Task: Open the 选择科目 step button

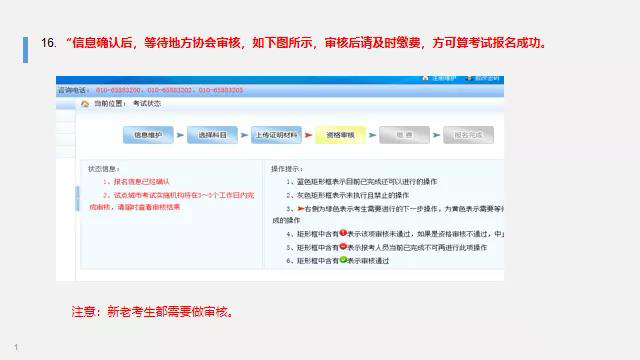Action: [x=212, y=135]
